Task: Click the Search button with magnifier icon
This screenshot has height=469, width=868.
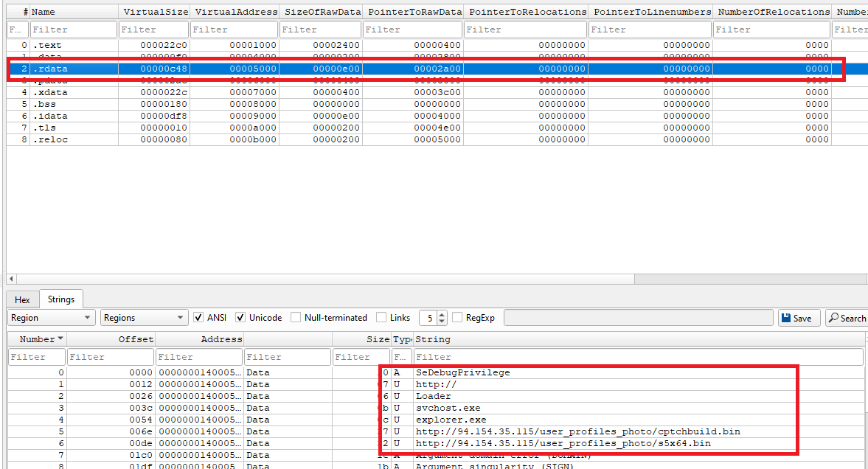Action: click(846, 318)
